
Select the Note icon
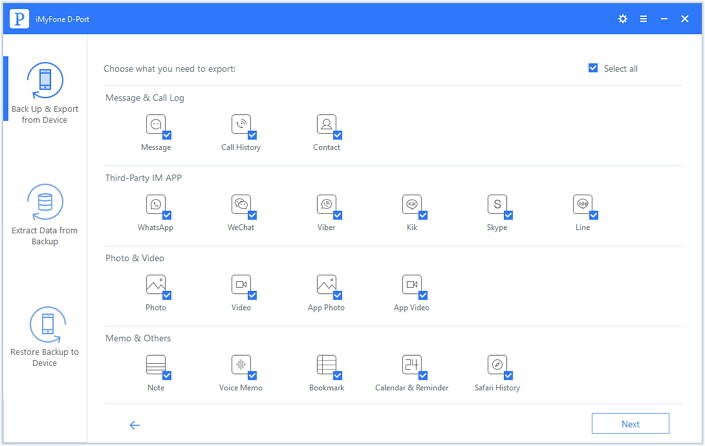[x=156, y=365]
